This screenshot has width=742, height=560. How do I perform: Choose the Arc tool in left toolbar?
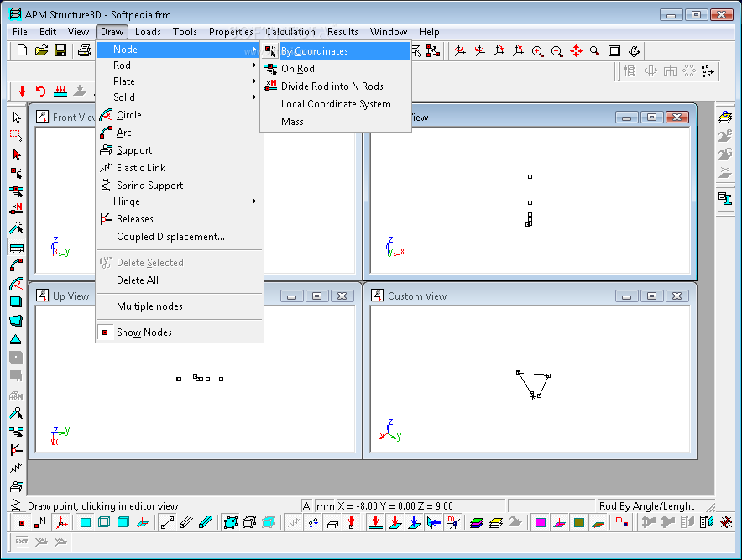tap(16, 265)
